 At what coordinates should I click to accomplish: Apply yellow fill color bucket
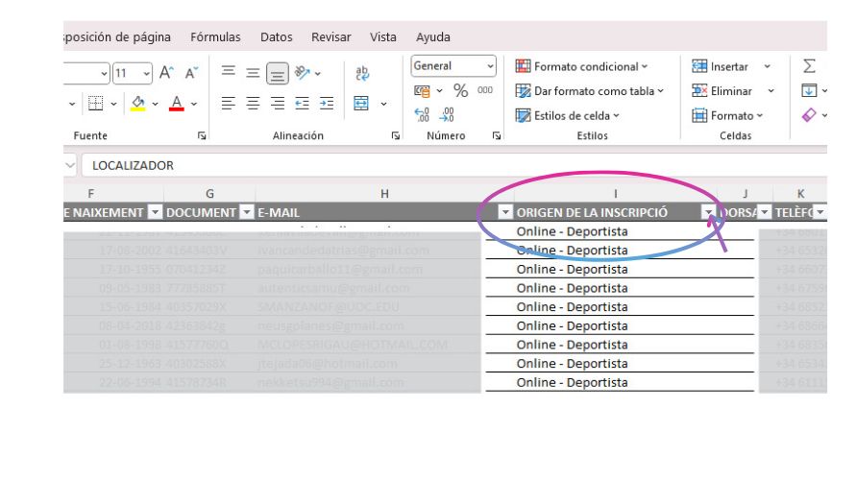[137, 103]
